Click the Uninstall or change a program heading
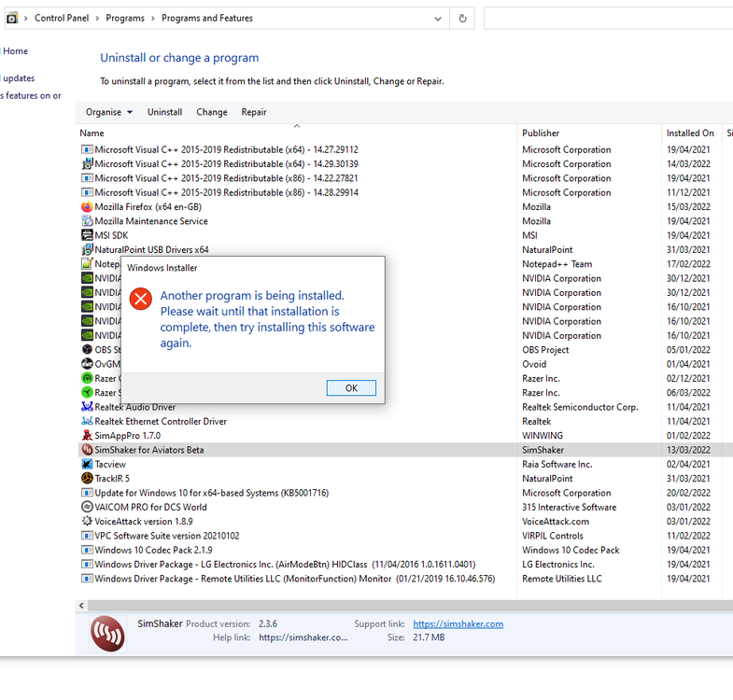 tap(179, 58)
